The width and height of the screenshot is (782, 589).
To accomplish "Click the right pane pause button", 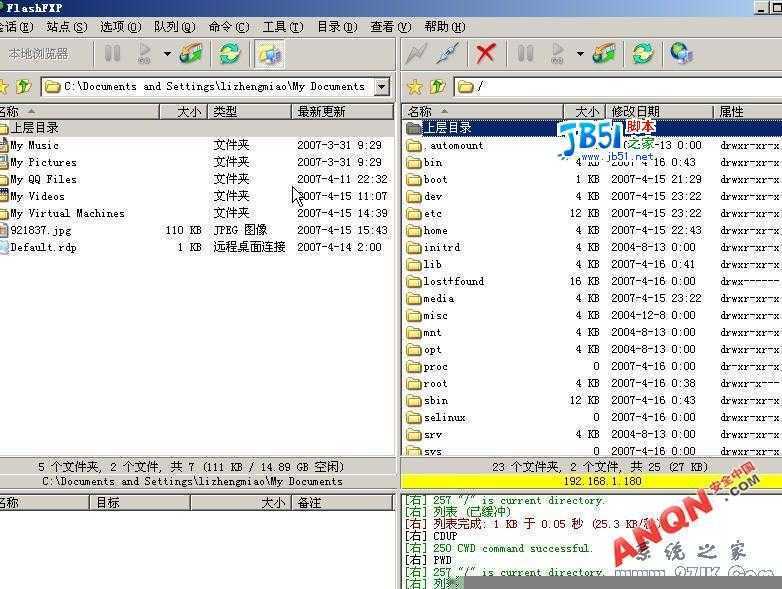I will click(x=525, y=53).
